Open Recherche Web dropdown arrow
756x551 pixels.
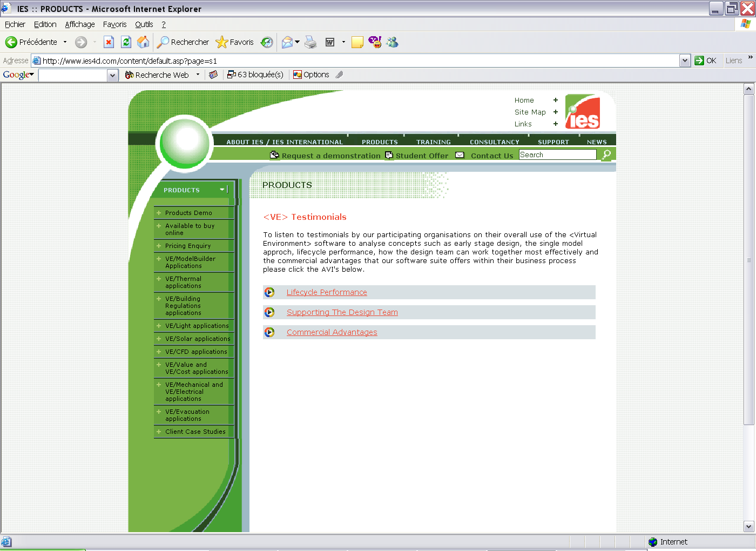coord(198,75)
